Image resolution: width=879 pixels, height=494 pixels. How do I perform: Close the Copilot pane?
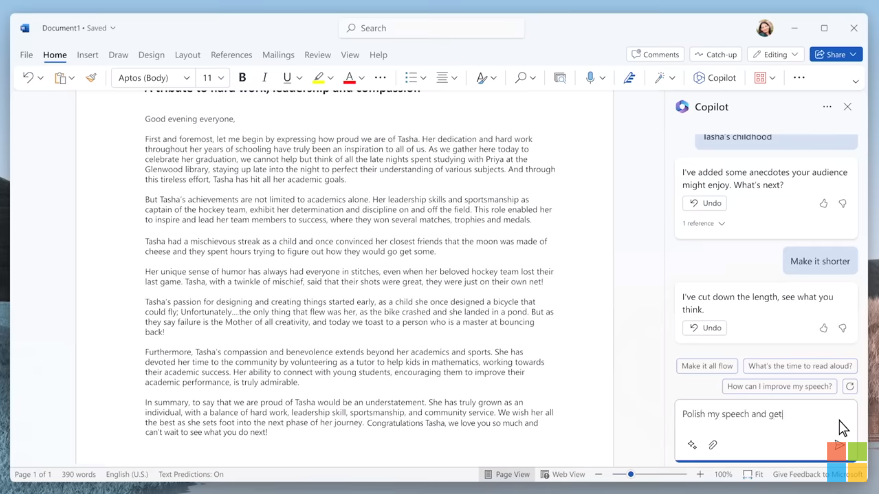pos(848,107)
